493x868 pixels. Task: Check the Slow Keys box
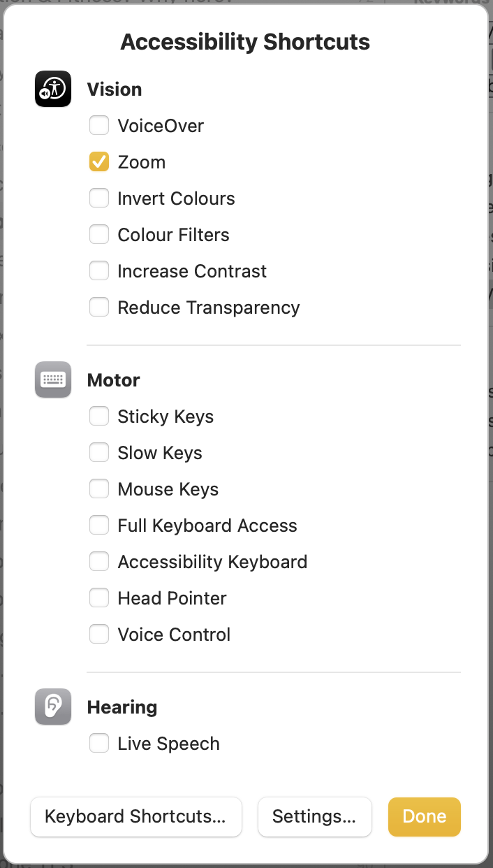click(99, 453)
